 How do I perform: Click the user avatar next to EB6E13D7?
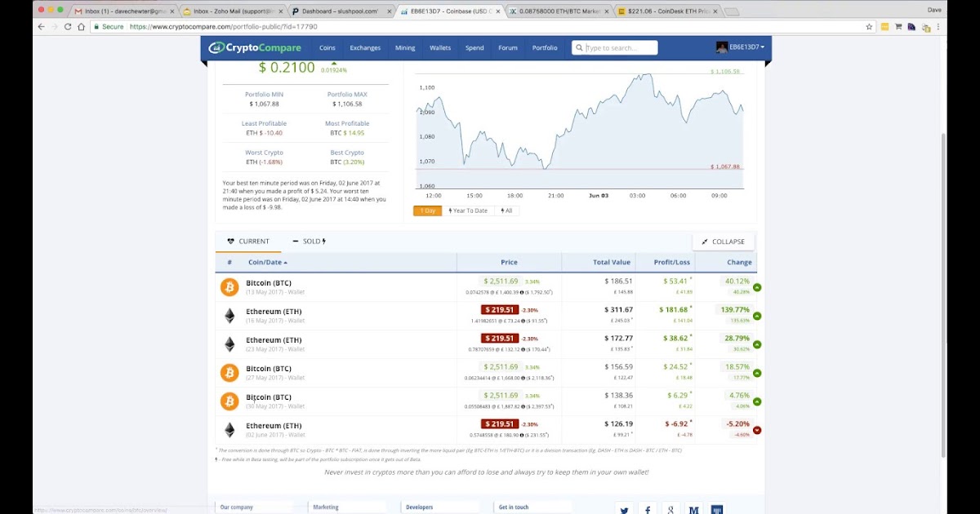722,47
